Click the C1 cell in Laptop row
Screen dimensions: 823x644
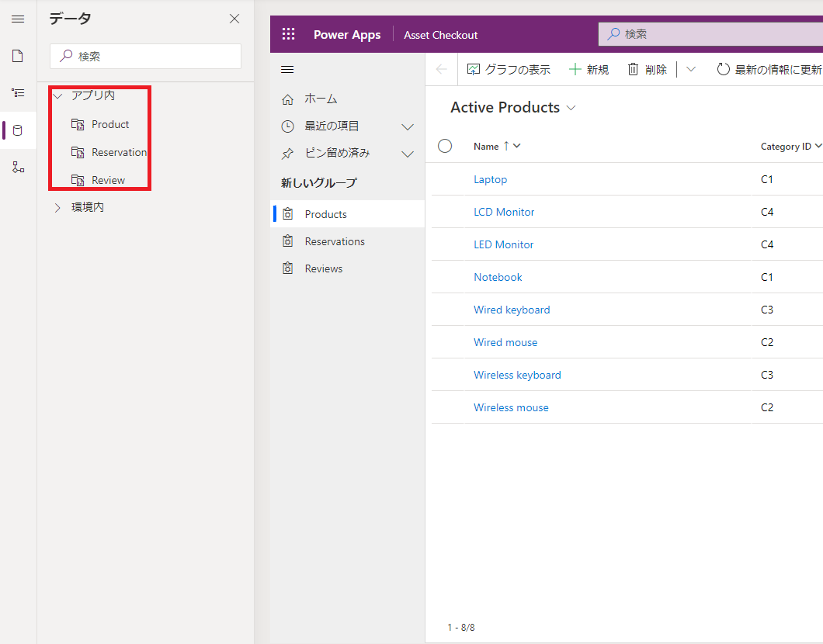click(x=767, y=179)
